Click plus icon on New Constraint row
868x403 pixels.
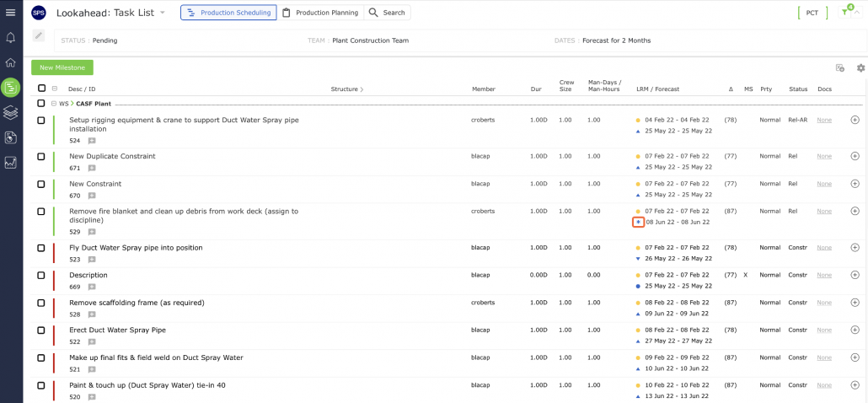[855, 184]
